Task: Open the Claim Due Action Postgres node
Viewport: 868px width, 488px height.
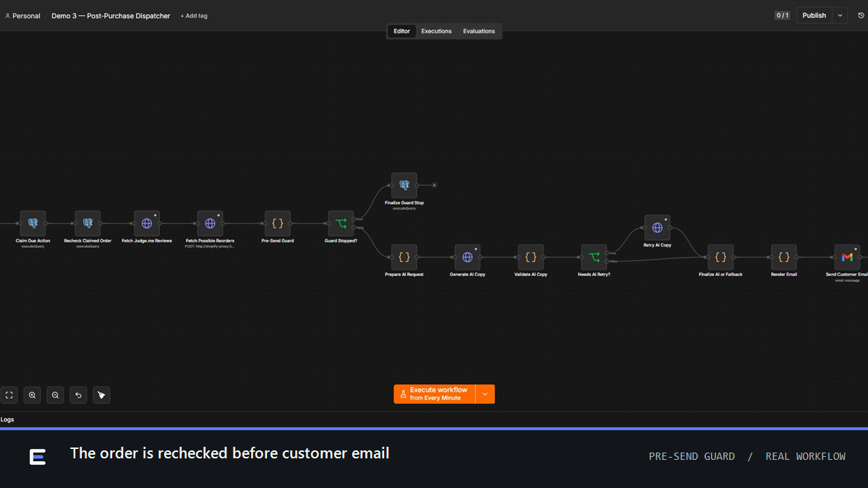Action: 33,223
